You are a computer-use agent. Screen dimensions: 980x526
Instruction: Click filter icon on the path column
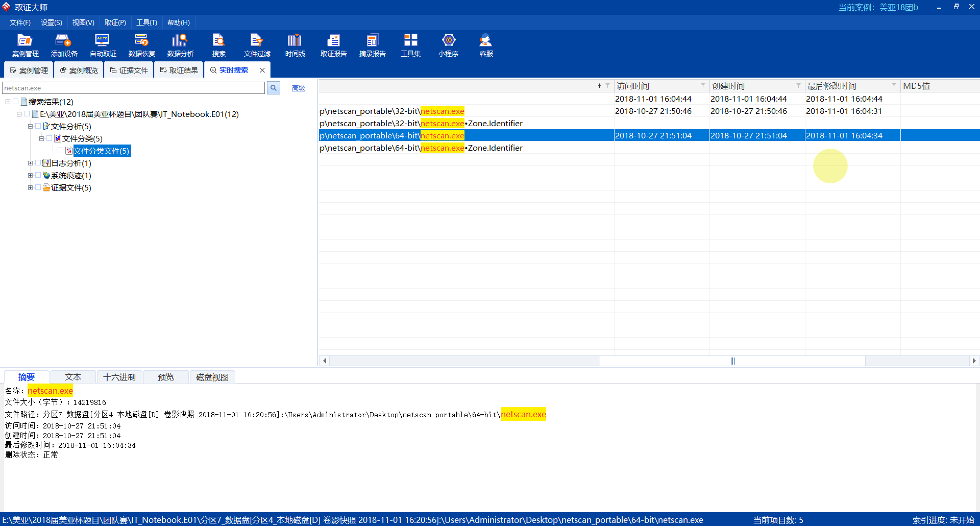click(607, 85)
